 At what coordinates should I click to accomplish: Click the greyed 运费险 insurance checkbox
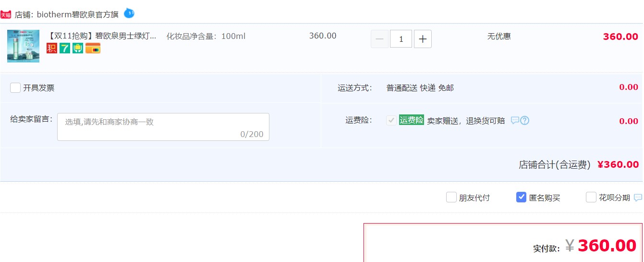[x=391, y=120]
